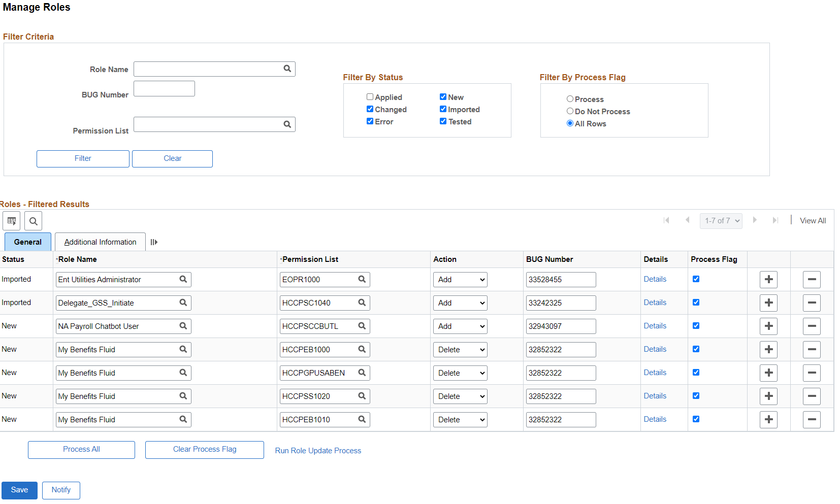
Task: Uncheck Process Flag for the last My Benefits Fluid row
Action: tap(696, 419)
